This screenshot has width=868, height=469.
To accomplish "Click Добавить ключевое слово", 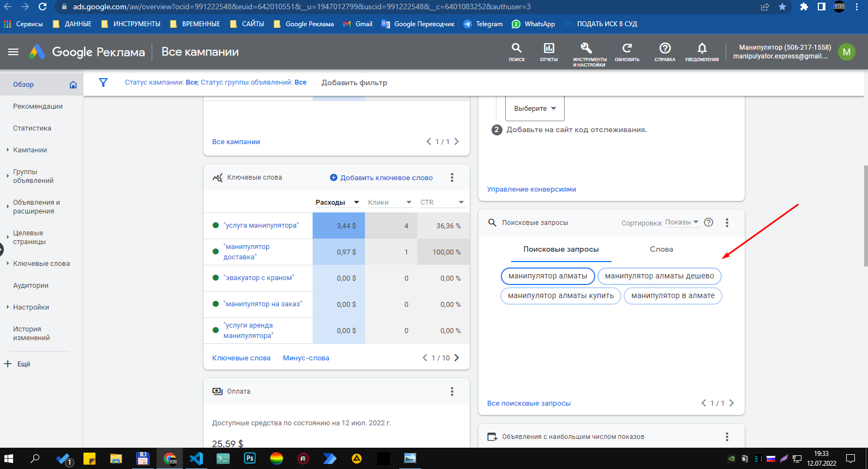I will point(381,177).
